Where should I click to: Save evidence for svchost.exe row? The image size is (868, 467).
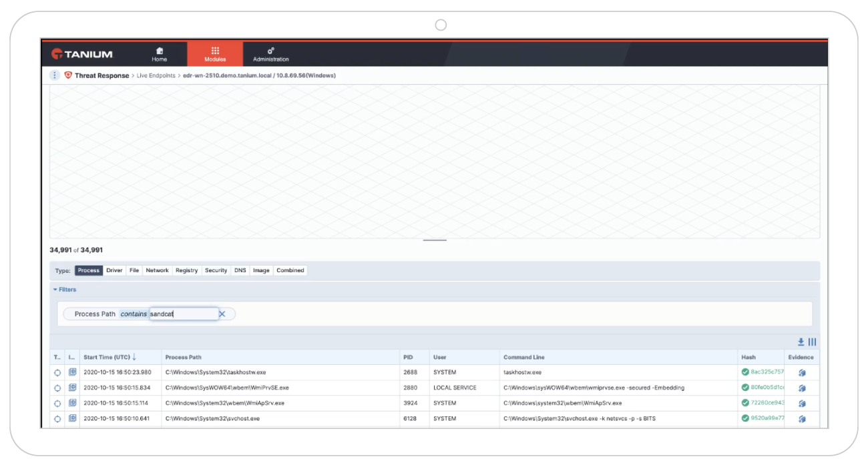[x=802, y=419]
